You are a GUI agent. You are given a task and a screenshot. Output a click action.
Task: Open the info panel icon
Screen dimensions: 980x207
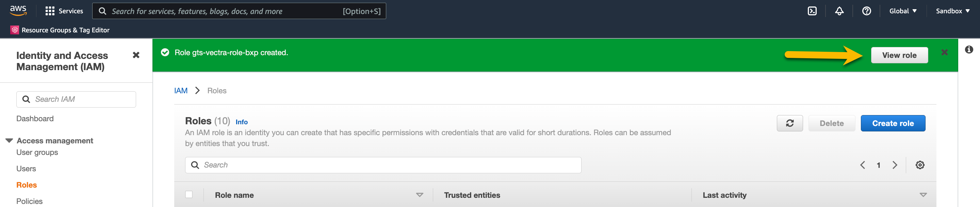click(968, 49)
